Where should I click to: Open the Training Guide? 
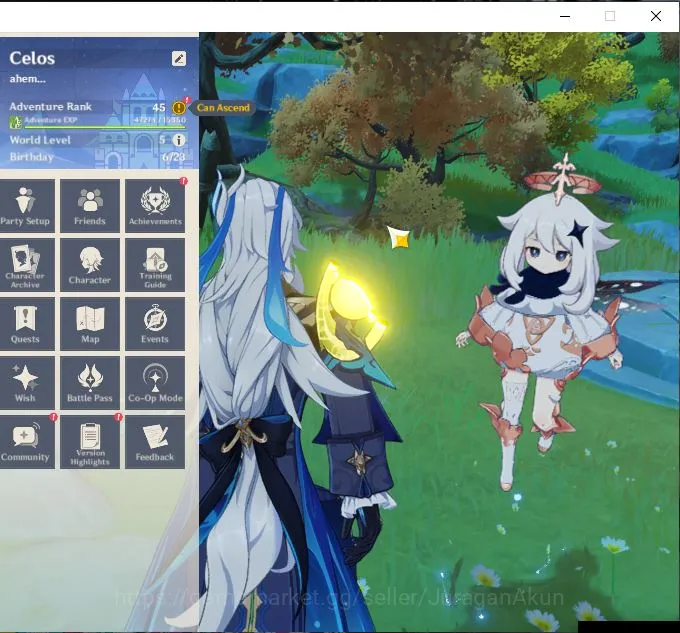pyautogui.click(x=155, y=265)
